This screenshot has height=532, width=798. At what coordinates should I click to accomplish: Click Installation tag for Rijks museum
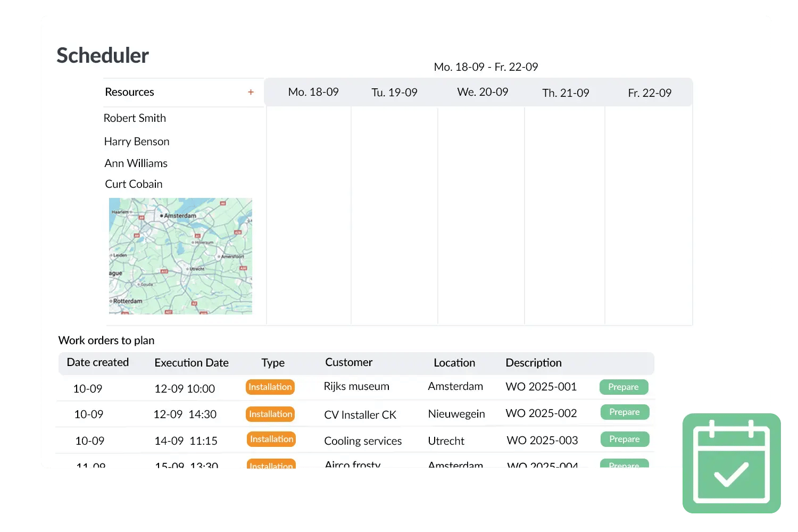pyautogui.click(x=270, y=387)
